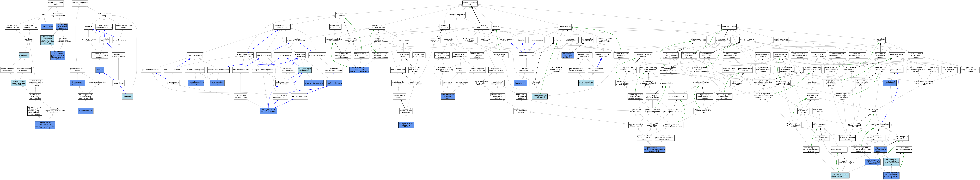The height and width of the screenshot is (180, 980).
Task: Click the 'epithelial tube morphogenesis' node
Action: pyautogui.click(x=240, y=97)
